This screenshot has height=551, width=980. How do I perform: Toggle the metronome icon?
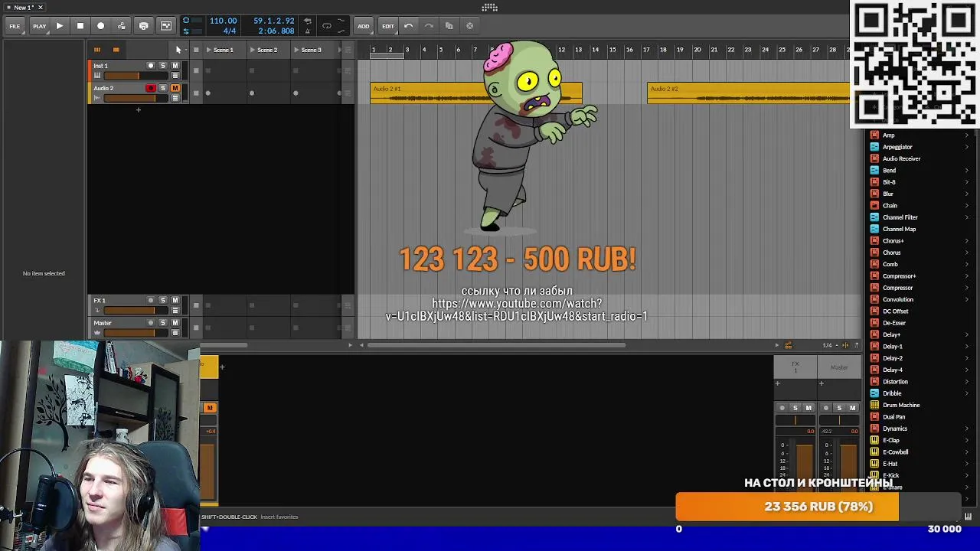308,31
